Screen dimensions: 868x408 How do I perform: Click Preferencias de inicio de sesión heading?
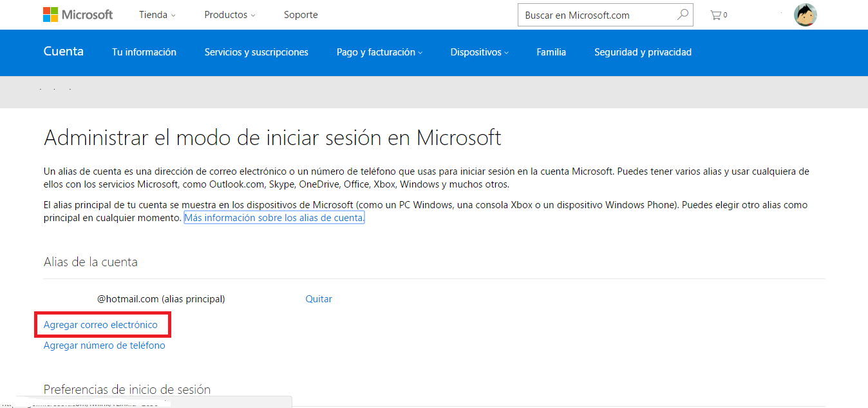127,389
